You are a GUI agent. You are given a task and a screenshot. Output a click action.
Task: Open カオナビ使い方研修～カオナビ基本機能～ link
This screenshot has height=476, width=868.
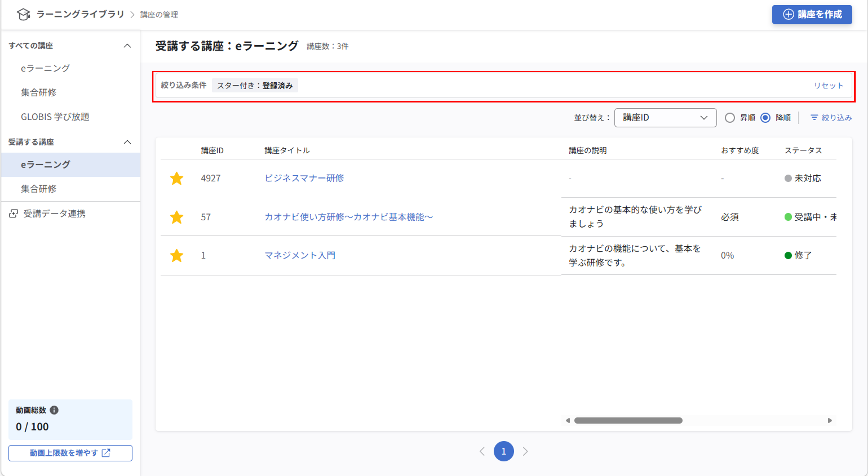click(348, 217)
